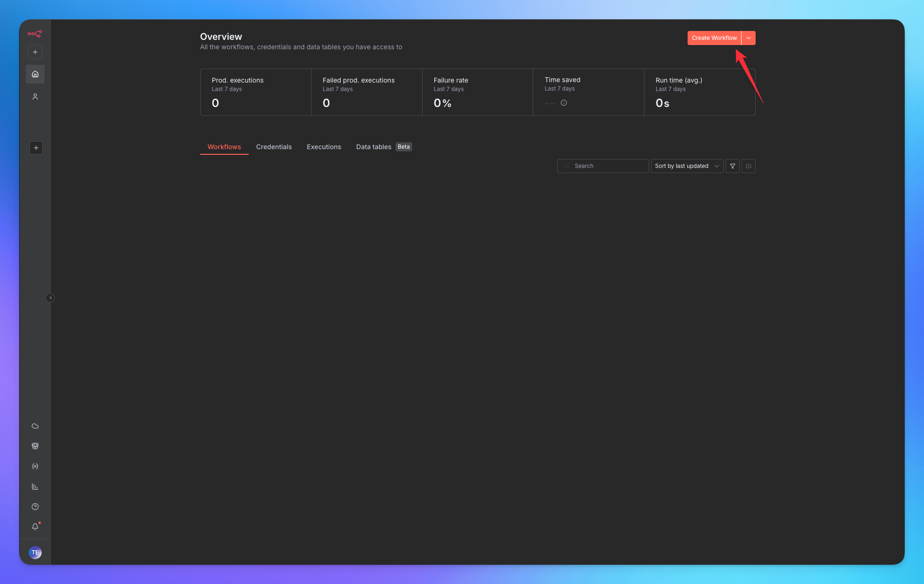This screenshot has width=924, height=584.
Task: Open the Home overview icon
Action: (x=35, y=74)
